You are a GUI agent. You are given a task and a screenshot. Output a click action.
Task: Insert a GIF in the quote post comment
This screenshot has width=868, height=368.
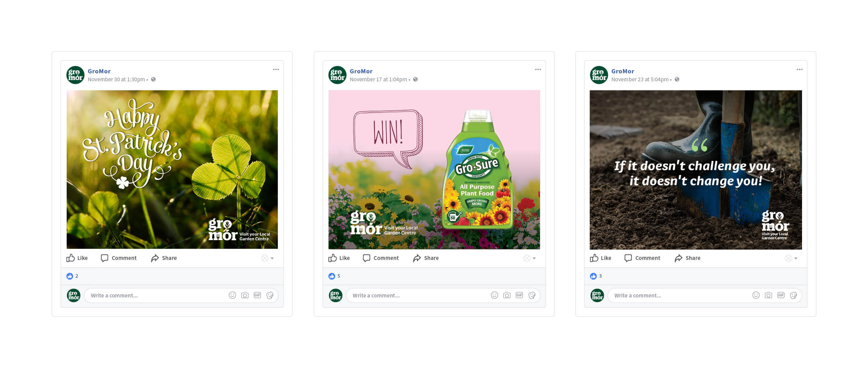pyautogui.click(x=781, y=295)
